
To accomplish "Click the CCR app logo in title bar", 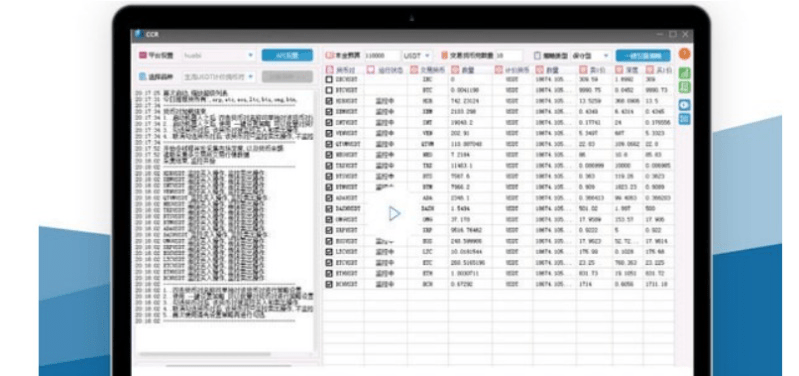I will click(138, 35).
